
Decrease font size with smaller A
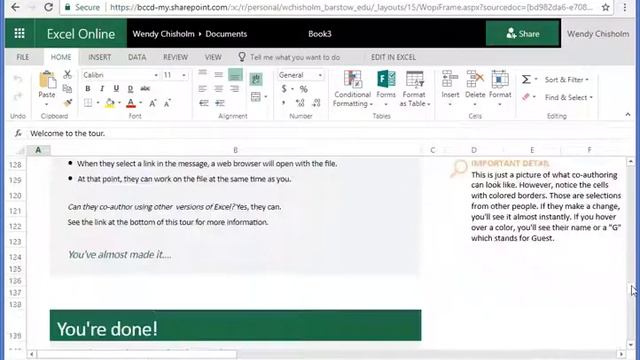(x=167, y=103)
